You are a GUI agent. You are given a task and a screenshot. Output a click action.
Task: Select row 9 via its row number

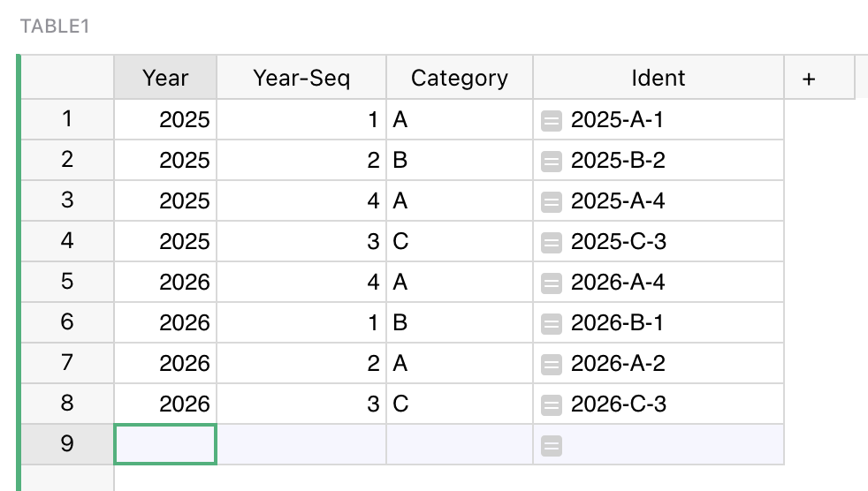pyautogui.click(x=67, y=444)
